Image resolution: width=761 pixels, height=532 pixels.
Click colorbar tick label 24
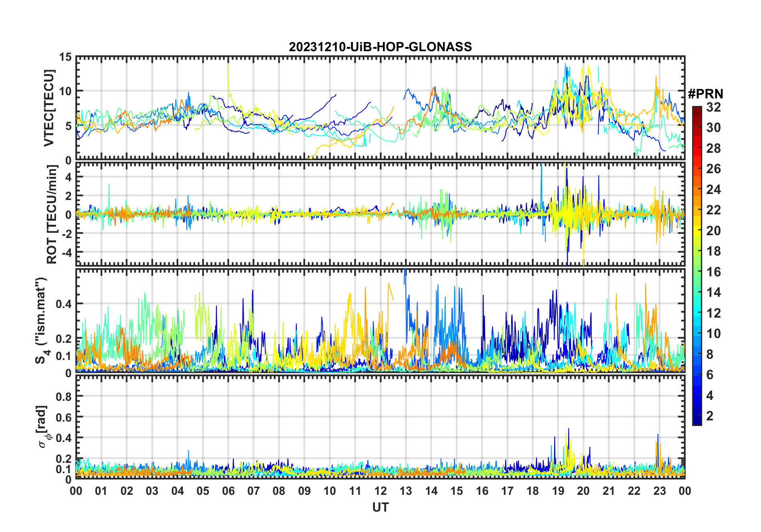coord(713,190)
